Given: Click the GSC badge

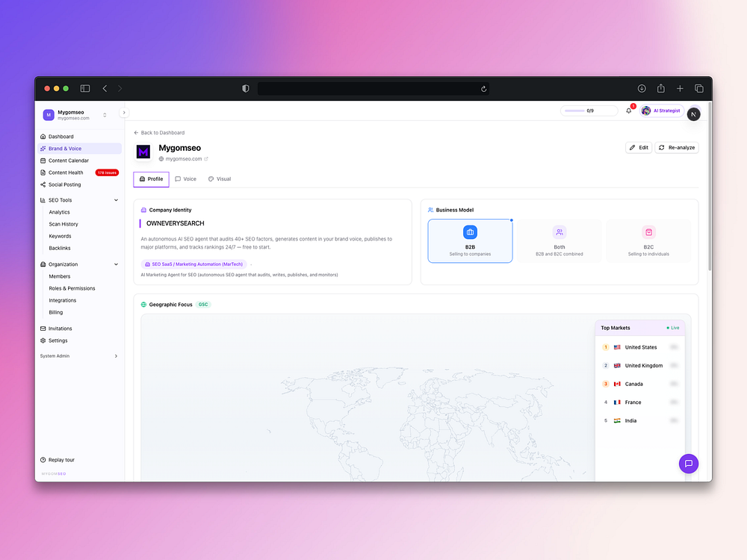Looking at the screenshot, I should coord(203,305).
